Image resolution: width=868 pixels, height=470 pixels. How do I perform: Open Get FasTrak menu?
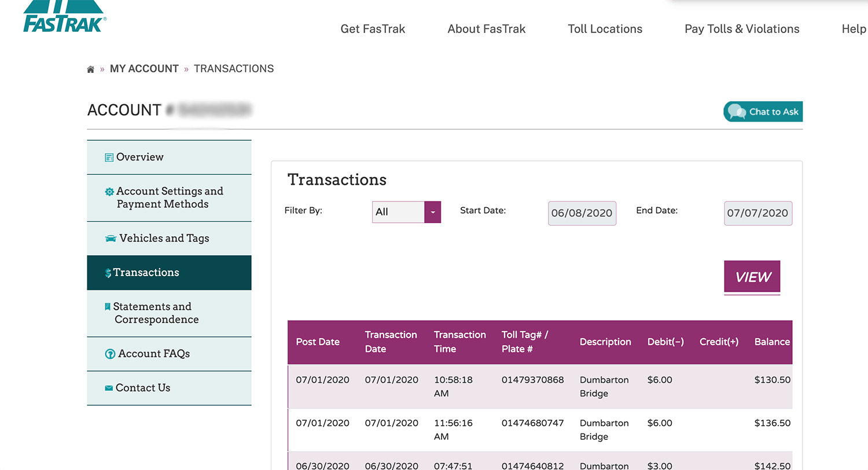pos(373,29)
